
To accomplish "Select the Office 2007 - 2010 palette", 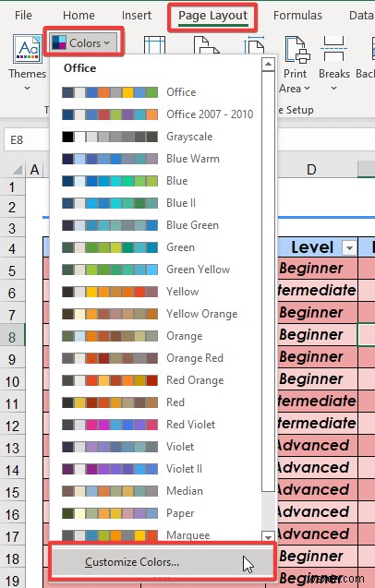I will (x=156, y=114).
